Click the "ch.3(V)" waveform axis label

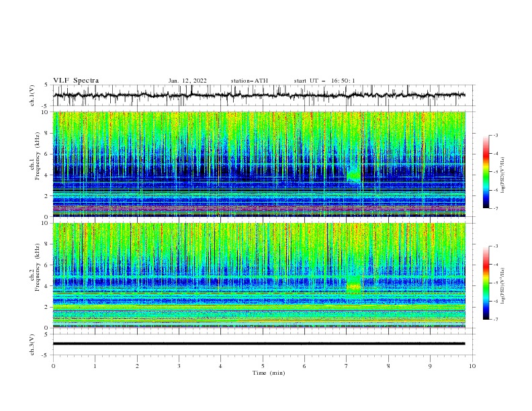coord(32,345)
